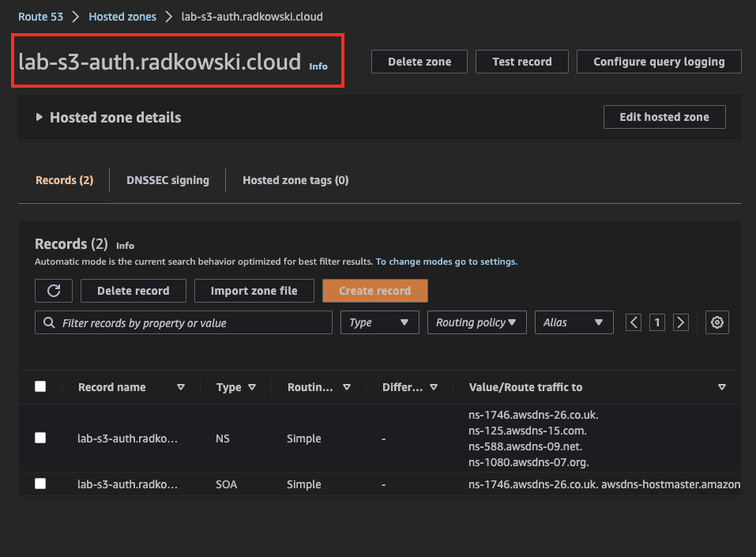Open the table preferences gear icon
The height and width of the screenshot is (557, 756).
(x=717, y=322)
